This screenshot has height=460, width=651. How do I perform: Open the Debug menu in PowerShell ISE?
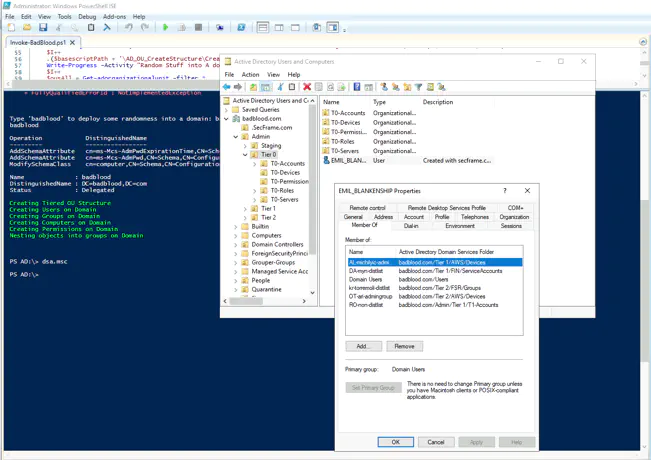[x=87, y=17]
